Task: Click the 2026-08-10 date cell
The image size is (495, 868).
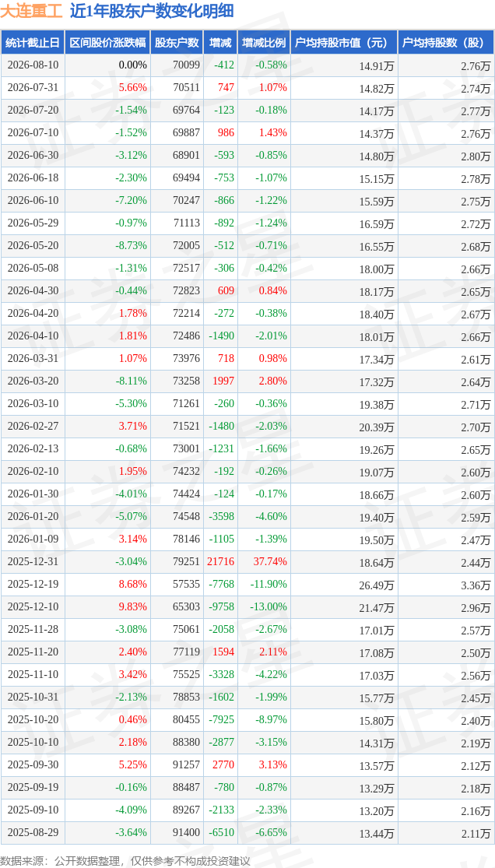Action: [33, 65]
